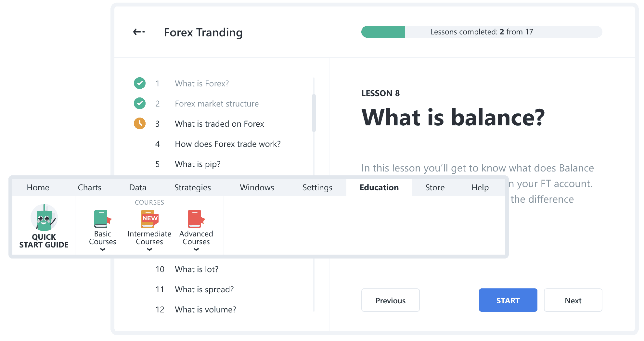Toggle lesson 3 'What is traded on Forex' status
Viewport: 644px width, 341px height.
pyautogui.click(x=139, y=124)
